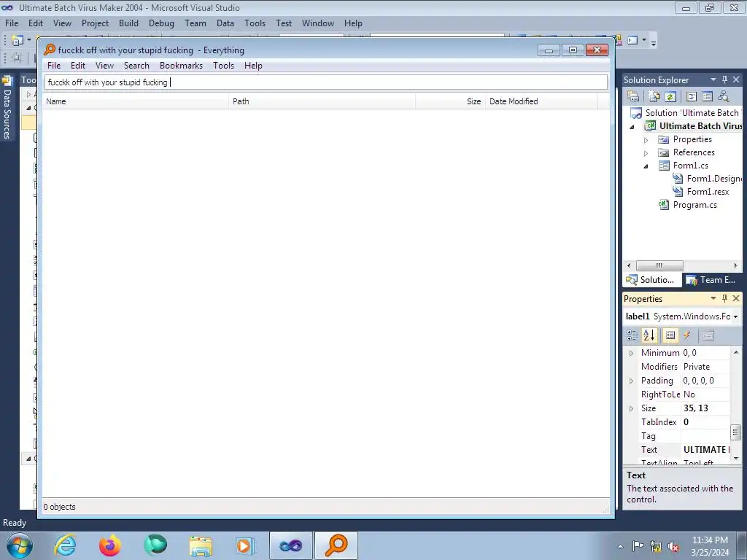Collapse the Ultimate Batch Virus project node
This screenshot has height=560, width=747.
pos(632,127)
